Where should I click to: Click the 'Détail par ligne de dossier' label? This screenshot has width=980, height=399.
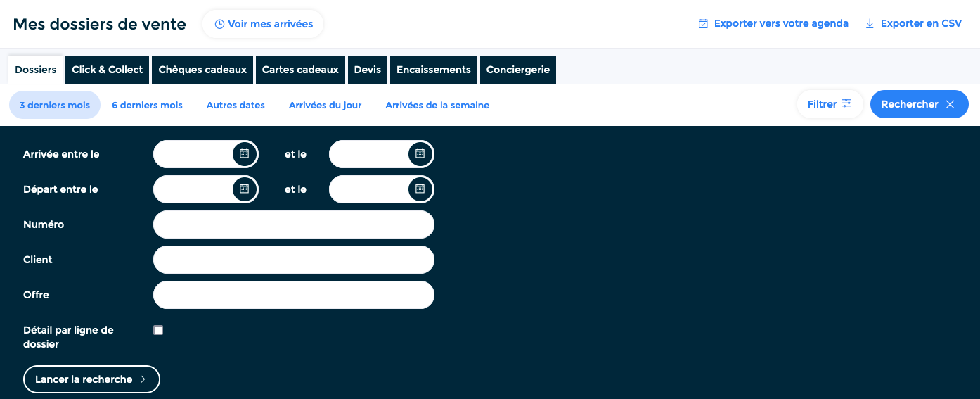(68, 337)
